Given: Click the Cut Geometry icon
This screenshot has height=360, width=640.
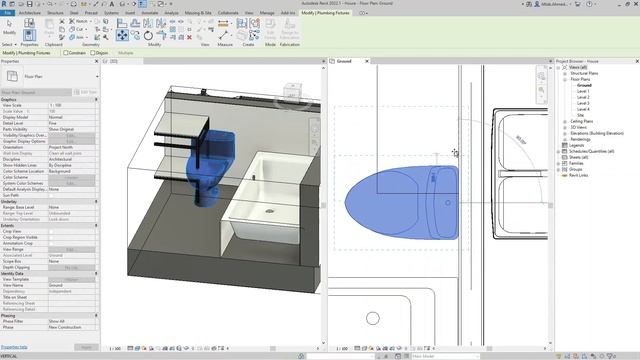Looking at the screenshot, I should [x=72, y=29].
